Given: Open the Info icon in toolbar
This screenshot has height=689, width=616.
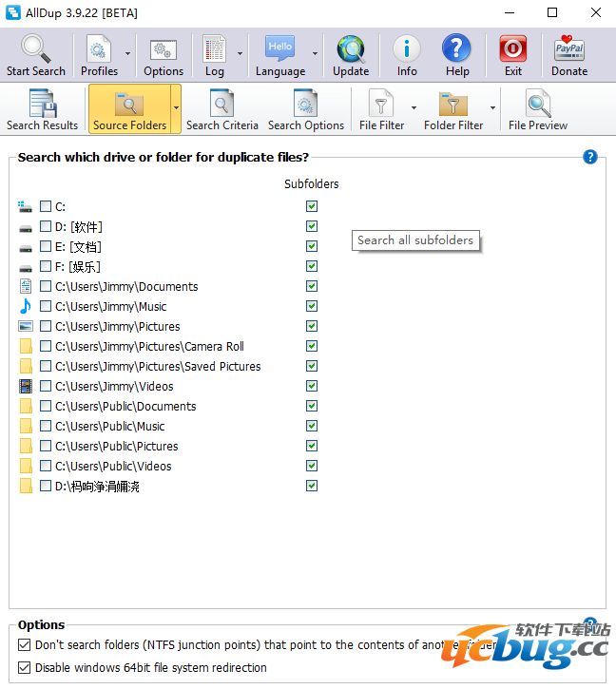Looking at the screenshot, I should tap(407, 49).
